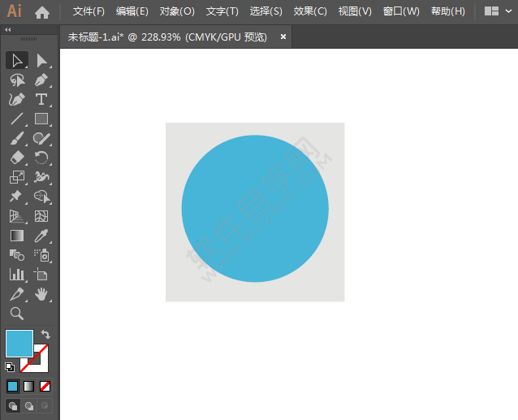Screen dimensions: 518x420
Task: Open the 编辑(E) menu
Action: [132, 11]
